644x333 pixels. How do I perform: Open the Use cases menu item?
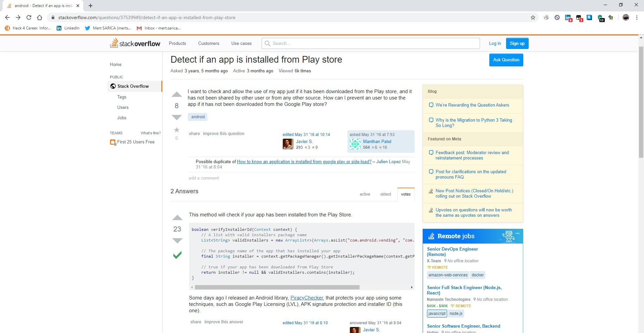241,44
